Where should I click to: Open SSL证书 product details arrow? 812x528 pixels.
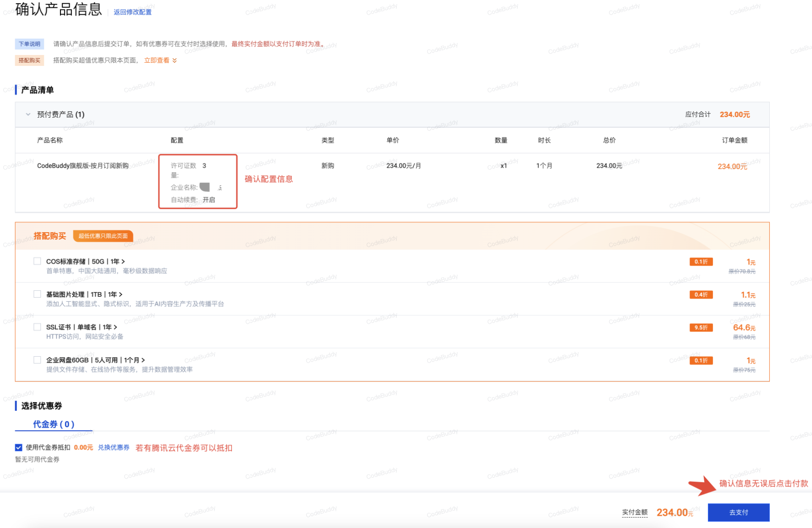pos(115,327)
